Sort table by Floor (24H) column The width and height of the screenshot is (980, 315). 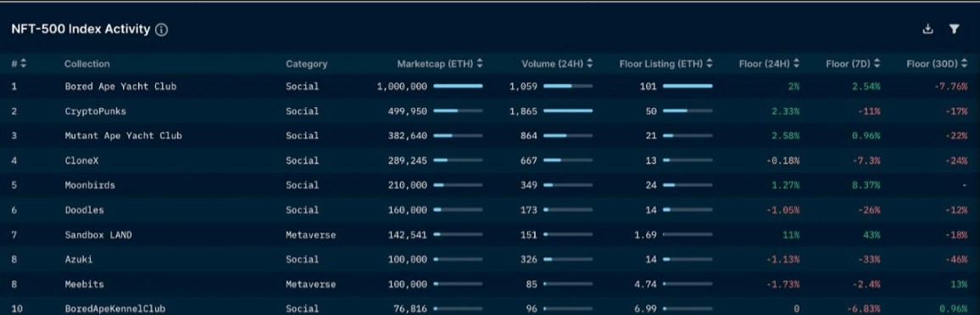pos(796,64)
